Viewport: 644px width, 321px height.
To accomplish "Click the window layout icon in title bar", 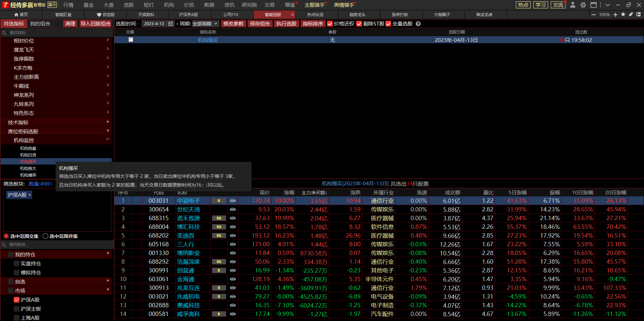I will click(594, 5).
